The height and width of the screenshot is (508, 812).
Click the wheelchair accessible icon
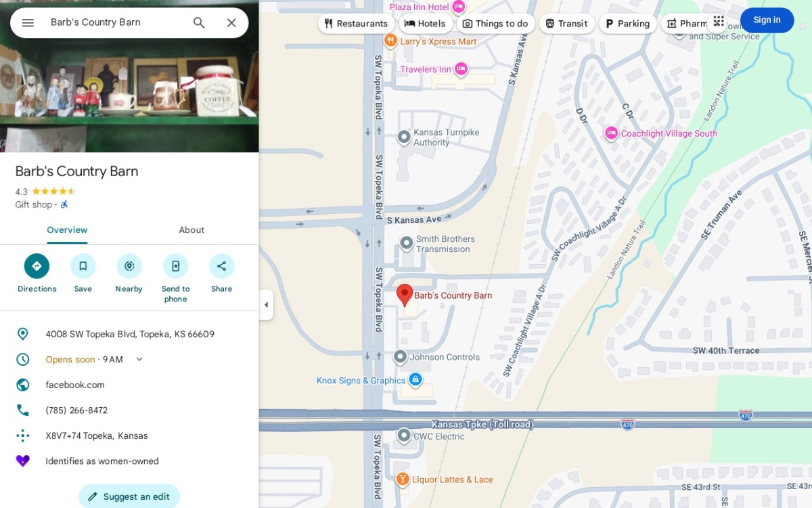pos(64,205)
